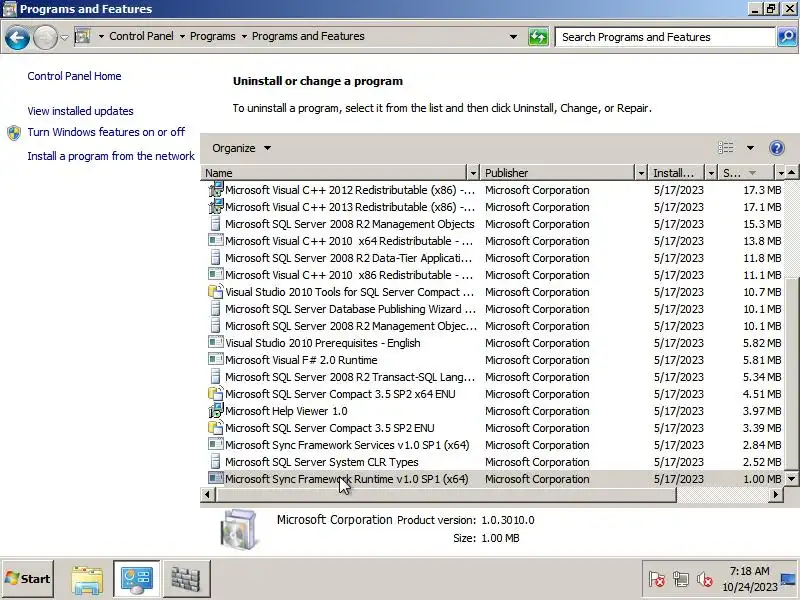Open the Installed On column filter dropdown

click(711, 173)
